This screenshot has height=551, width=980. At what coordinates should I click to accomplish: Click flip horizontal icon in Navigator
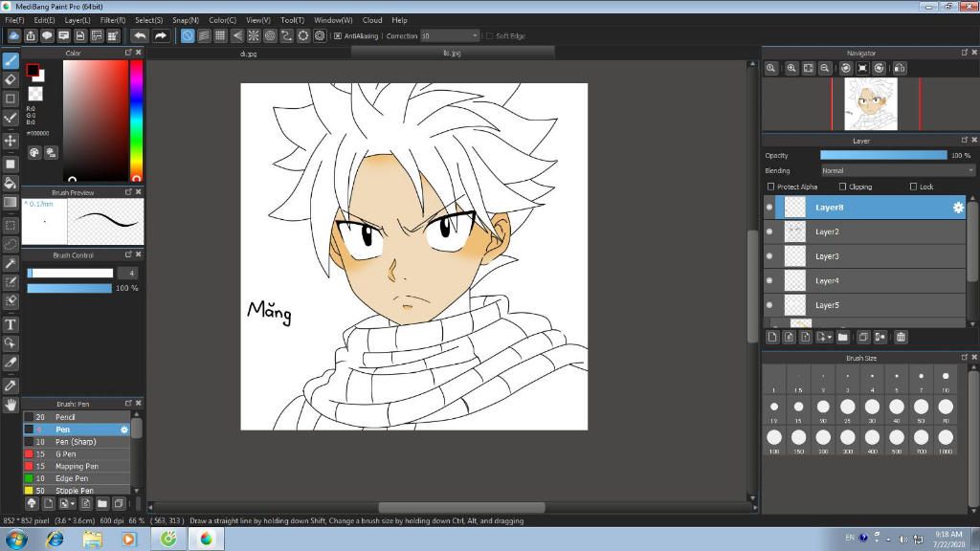pos(900,68)
